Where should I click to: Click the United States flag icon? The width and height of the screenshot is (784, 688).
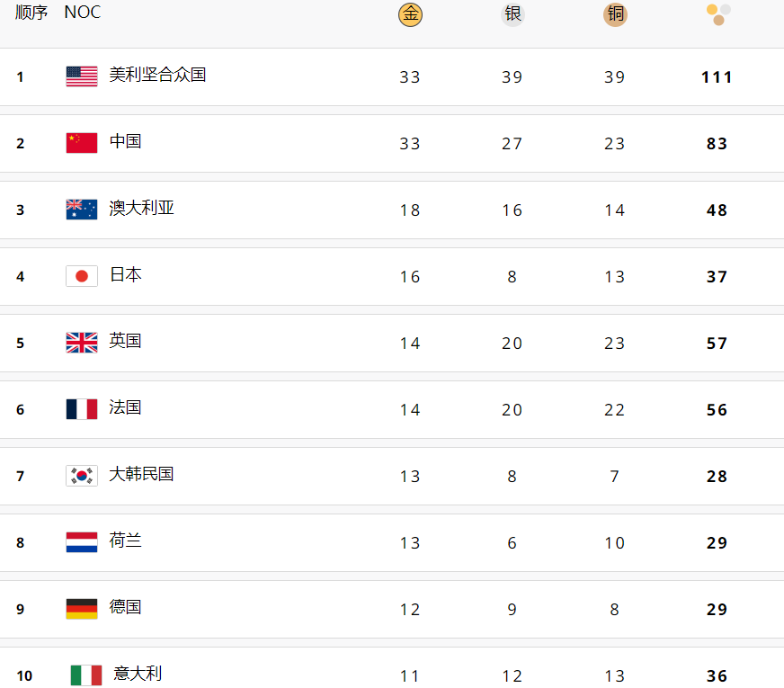coord(82,76)
